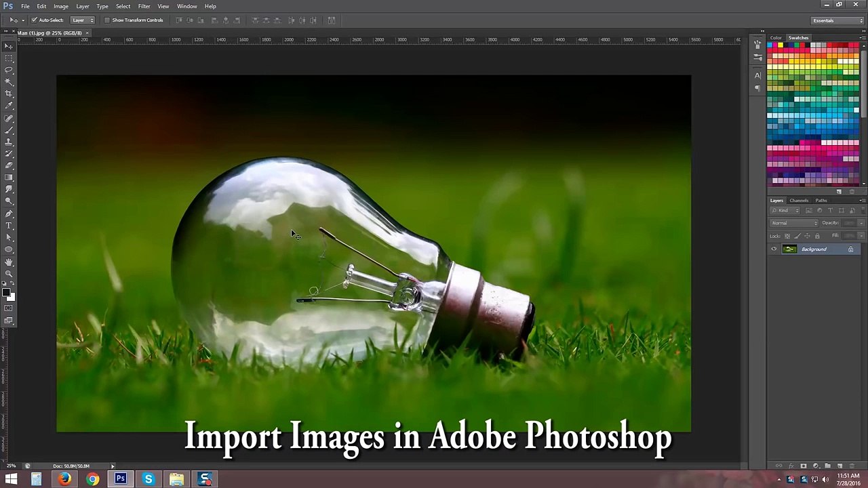The image size is (868, 488).
Task: Select the Eyedropper tool
Action: [x=9, y=106]
